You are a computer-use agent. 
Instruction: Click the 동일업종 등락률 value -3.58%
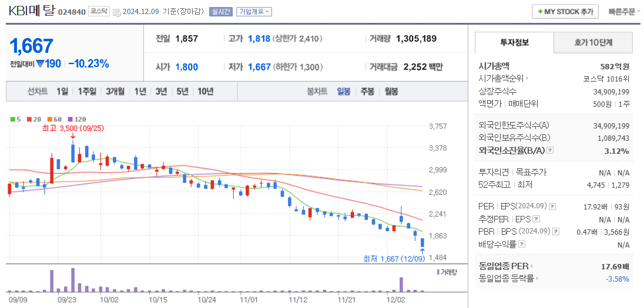(618, 279)
